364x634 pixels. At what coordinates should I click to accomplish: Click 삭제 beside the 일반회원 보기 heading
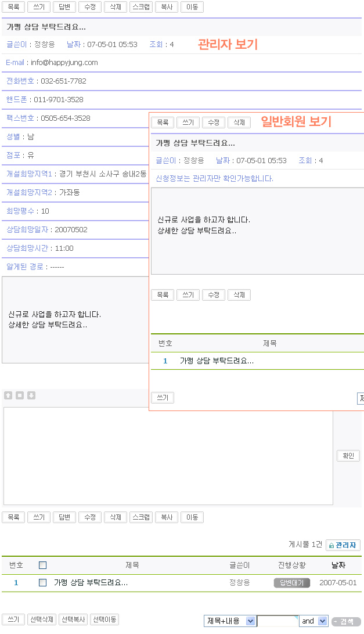[239, 123]
